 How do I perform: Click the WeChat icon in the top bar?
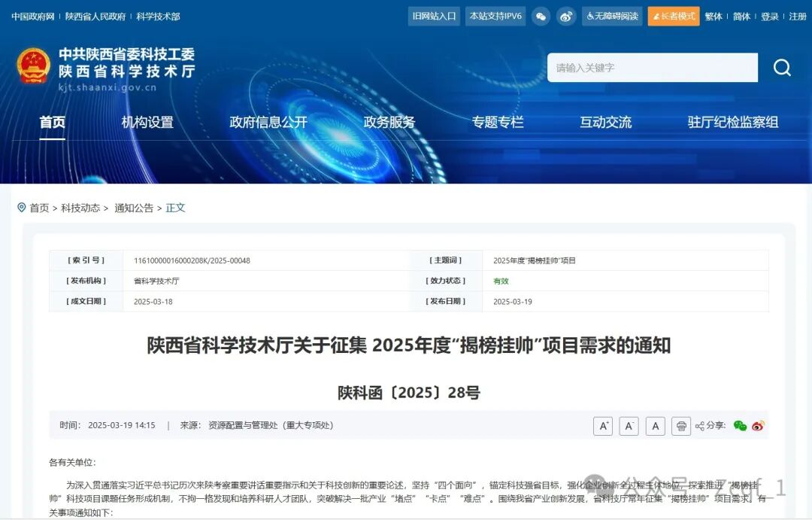(x=541, y=16)
